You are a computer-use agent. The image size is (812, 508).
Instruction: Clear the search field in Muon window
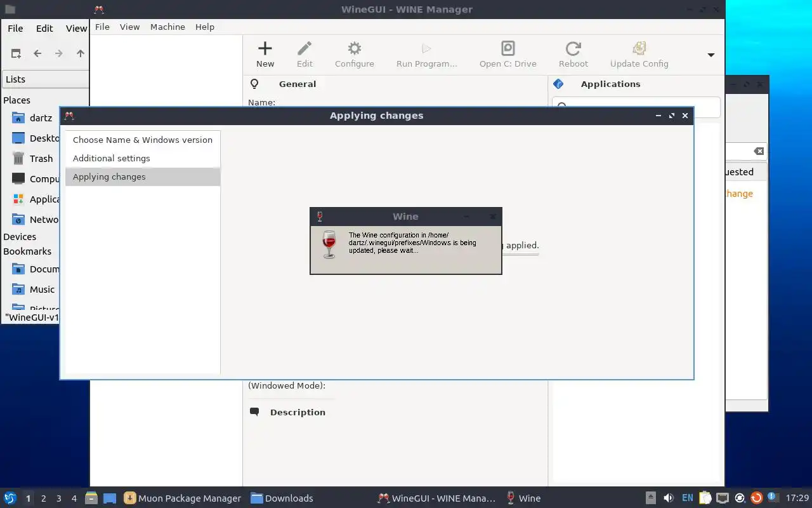coord(759,151)
